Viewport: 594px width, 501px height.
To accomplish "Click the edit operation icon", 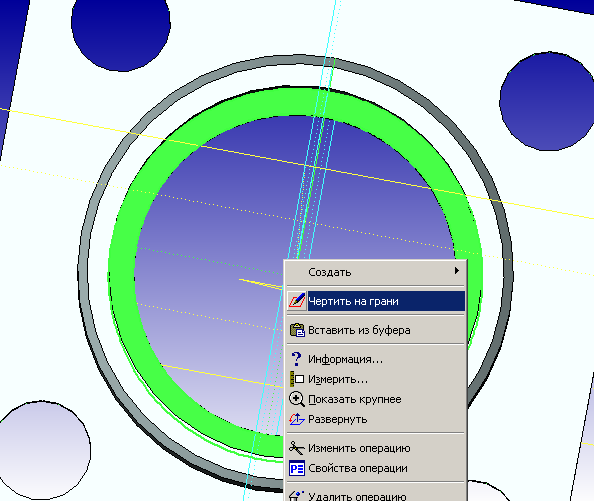I will (x=297, y=448).
